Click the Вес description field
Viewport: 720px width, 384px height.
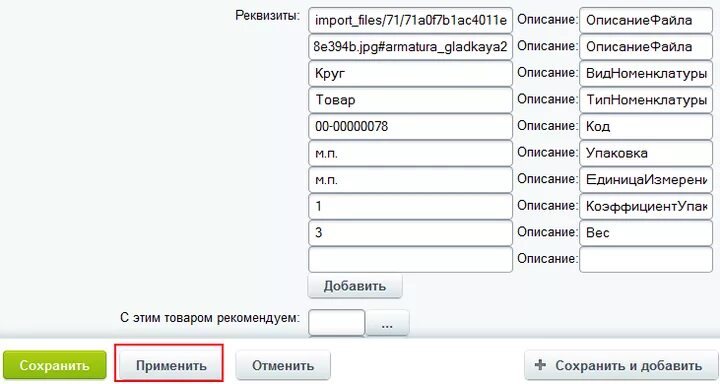(646, 233)
